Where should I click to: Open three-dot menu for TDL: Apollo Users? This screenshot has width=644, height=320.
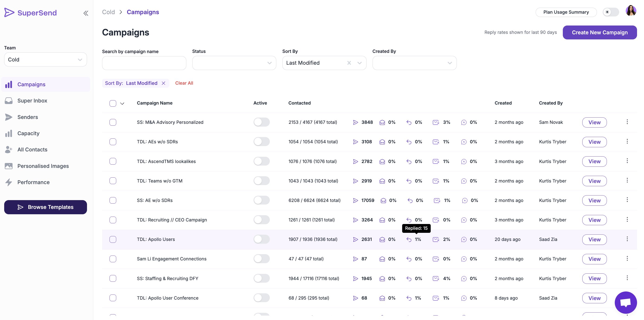[627, 239]
